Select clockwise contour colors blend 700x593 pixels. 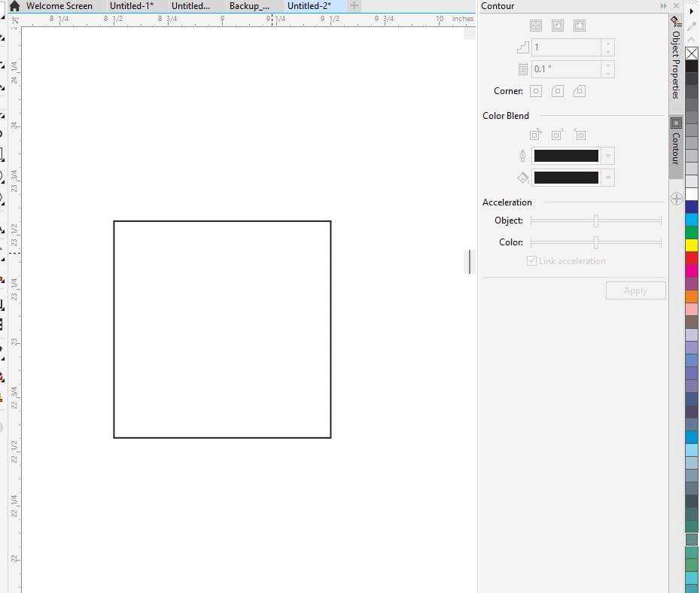click(x=558, y=134)
